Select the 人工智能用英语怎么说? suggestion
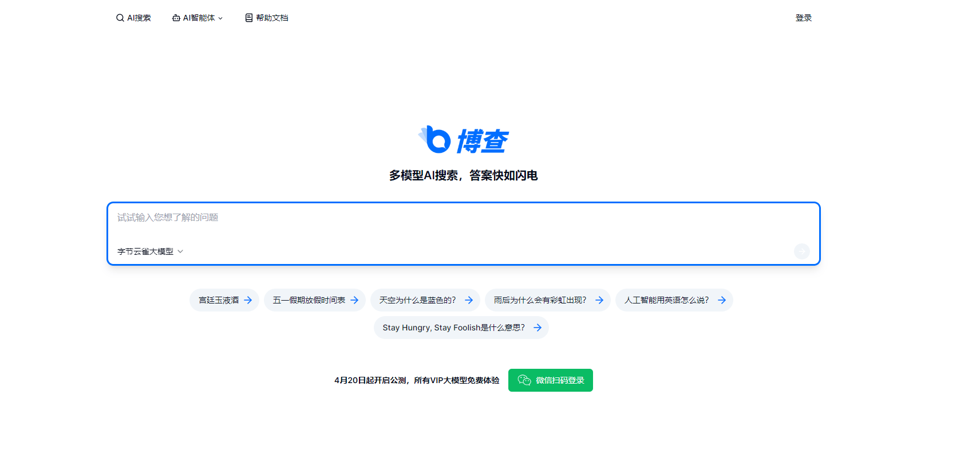 tap(666, 300)
